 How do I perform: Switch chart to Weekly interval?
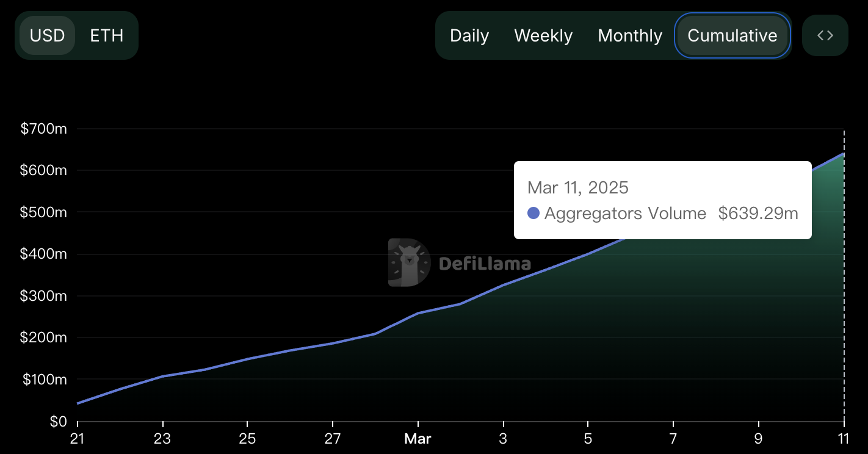point(543,35)
